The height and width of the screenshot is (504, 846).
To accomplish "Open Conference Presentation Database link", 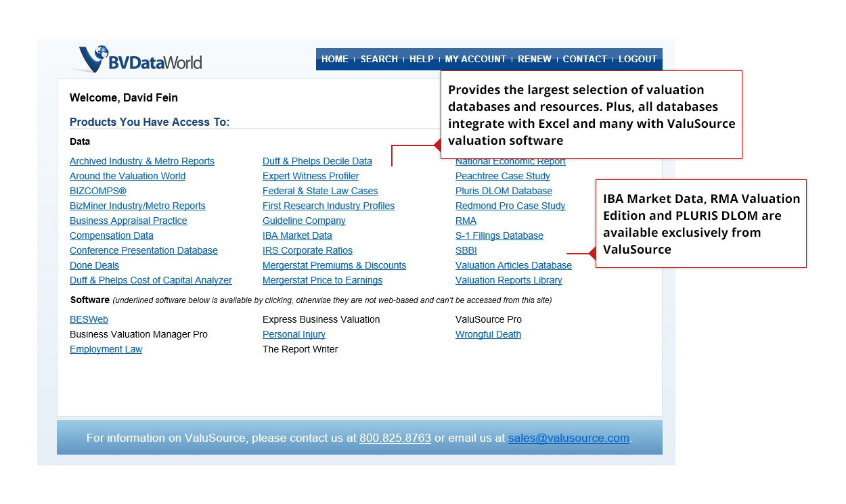I will coord(143,250).
